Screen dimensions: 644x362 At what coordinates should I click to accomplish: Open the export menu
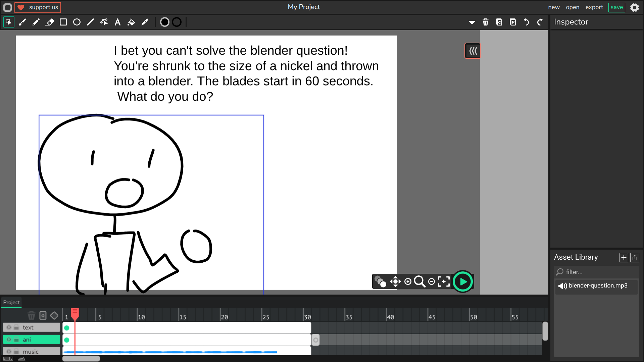[x=594, y=7]
